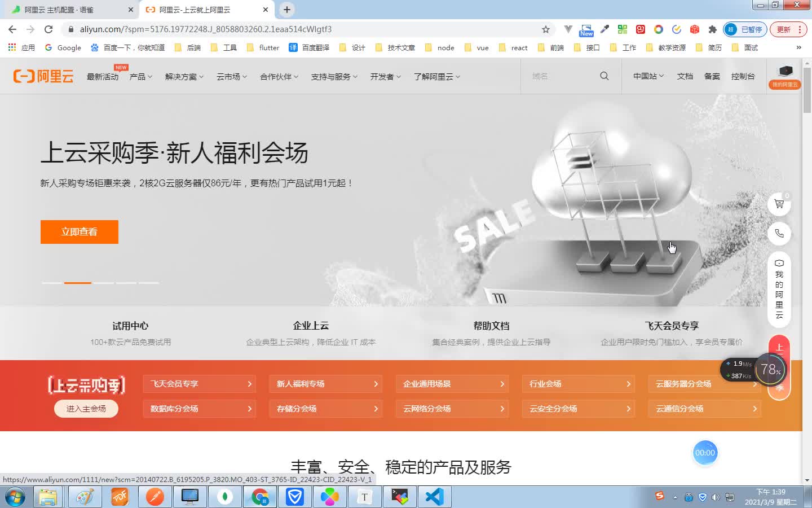Viewport: 812px width, 508px height.
Task: Click the browser address bar URL
Action: coord(206,29)
